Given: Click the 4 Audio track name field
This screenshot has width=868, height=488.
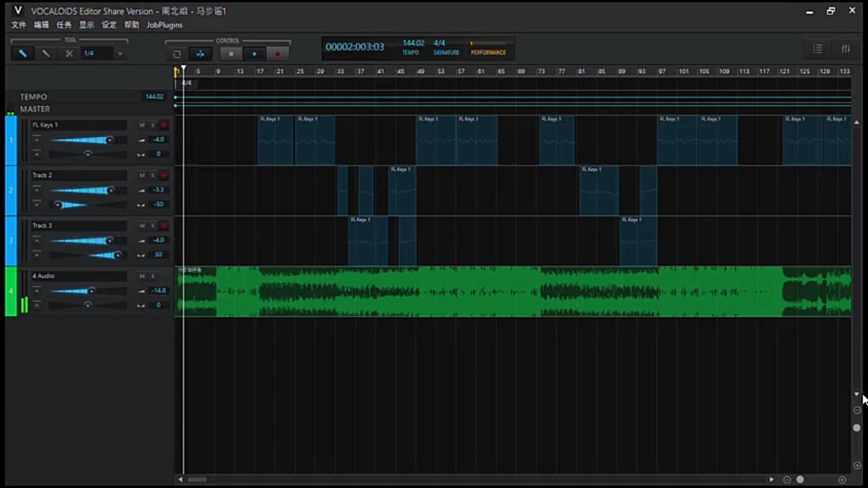Looking at the screenshot, I should coord(79,276).
